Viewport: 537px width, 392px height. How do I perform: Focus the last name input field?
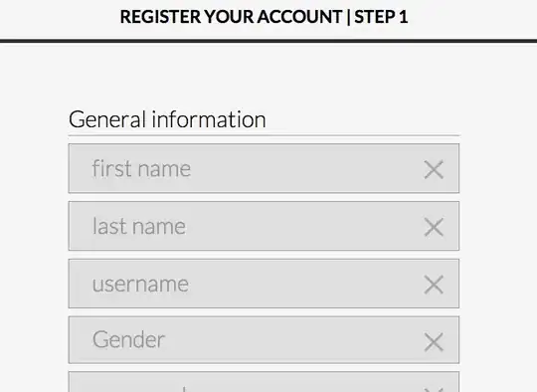pos(264,226)
